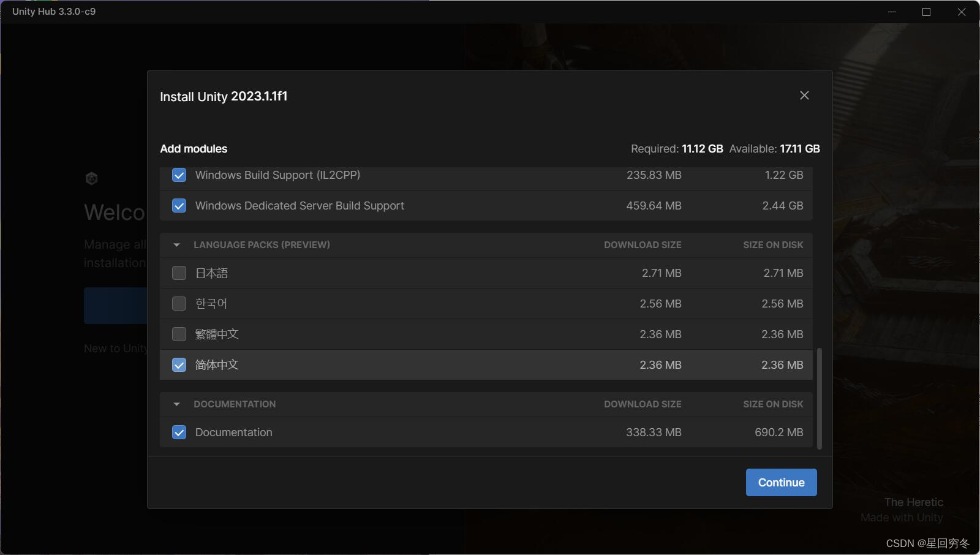
Task: Check the 繁體中文 language pack
Action: coord(179,334)
